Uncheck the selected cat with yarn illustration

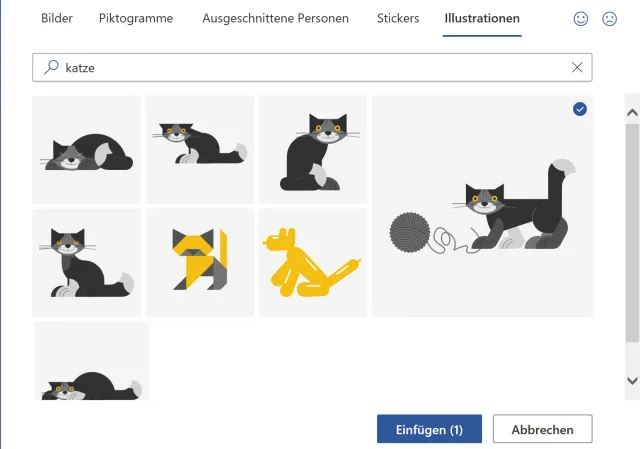(x=580, y=109)
